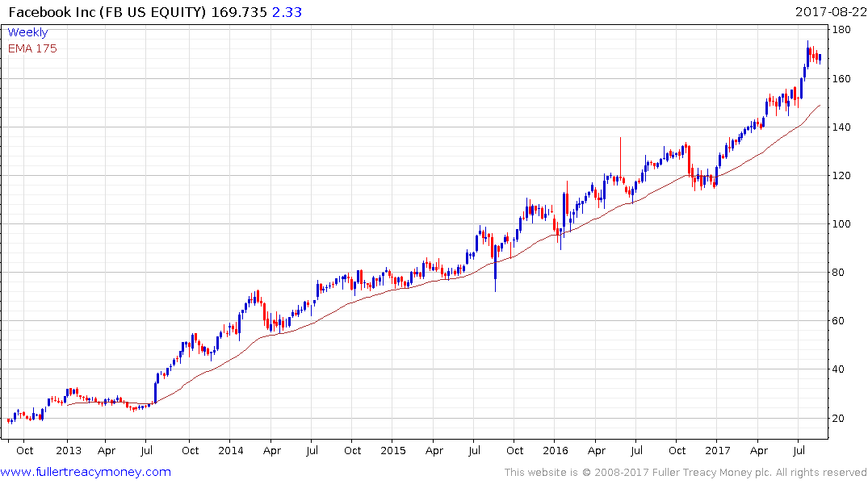
Task: Click the copyright notice text
Action: [686, 473]
